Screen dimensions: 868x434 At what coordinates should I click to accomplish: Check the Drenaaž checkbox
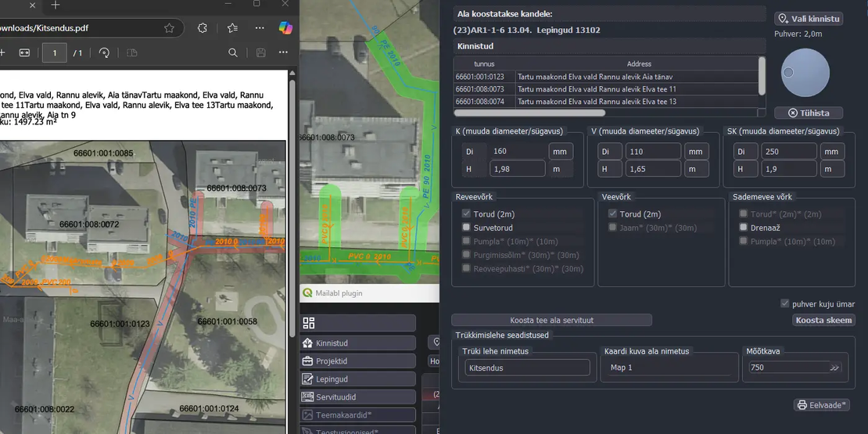[744, 228]
